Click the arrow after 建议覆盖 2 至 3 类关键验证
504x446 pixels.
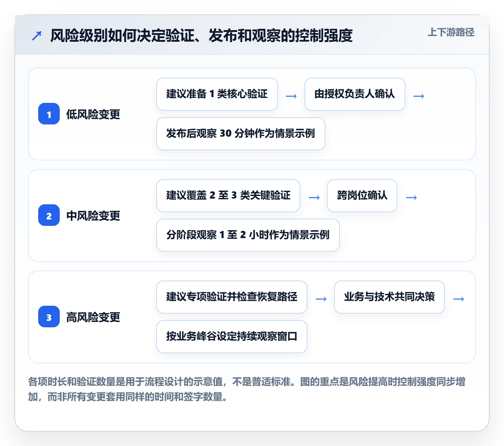(x=314, y=197)
